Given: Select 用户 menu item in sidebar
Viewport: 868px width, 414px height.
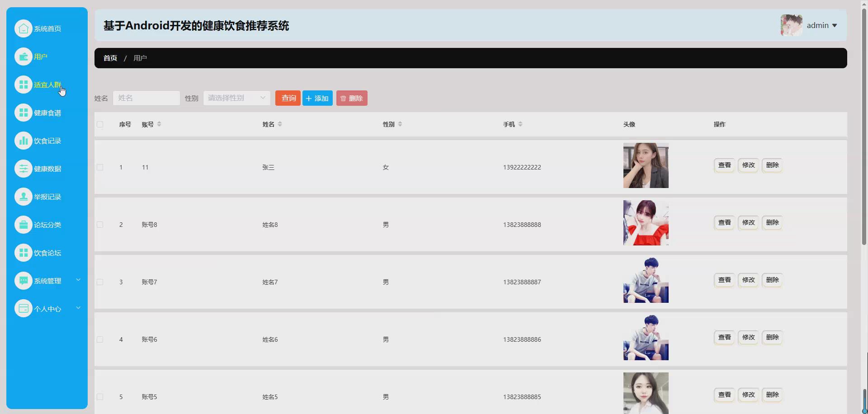Looking at the screenshot, I should (x=41, y=56).
